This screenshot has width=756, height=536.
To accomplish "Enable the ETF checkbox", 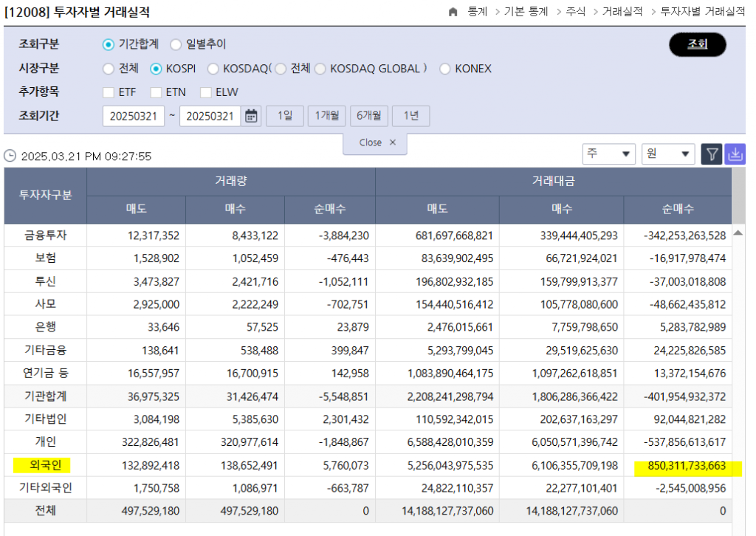I will (109, 92).
